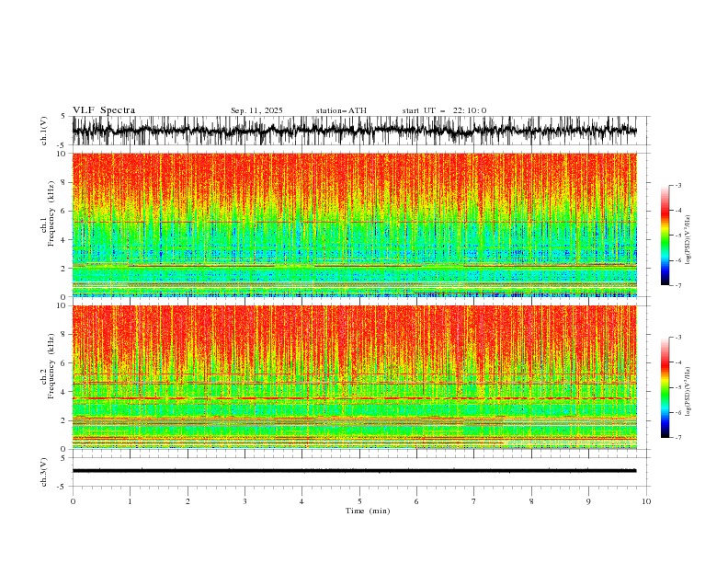Click the "log(PSD)(V²/Hz)" label beside ch.1 colorbar

click(x=688, y=240)
